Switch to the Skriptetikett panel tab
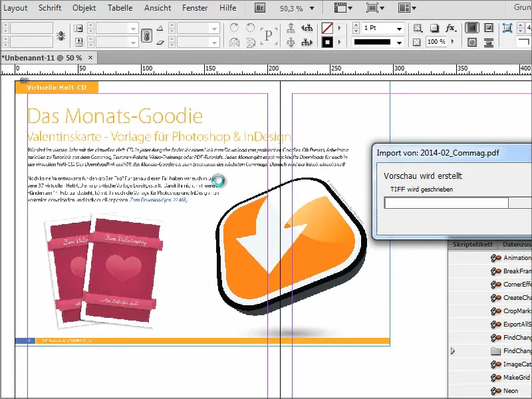532x399 pixels. [x=473, y=244]
